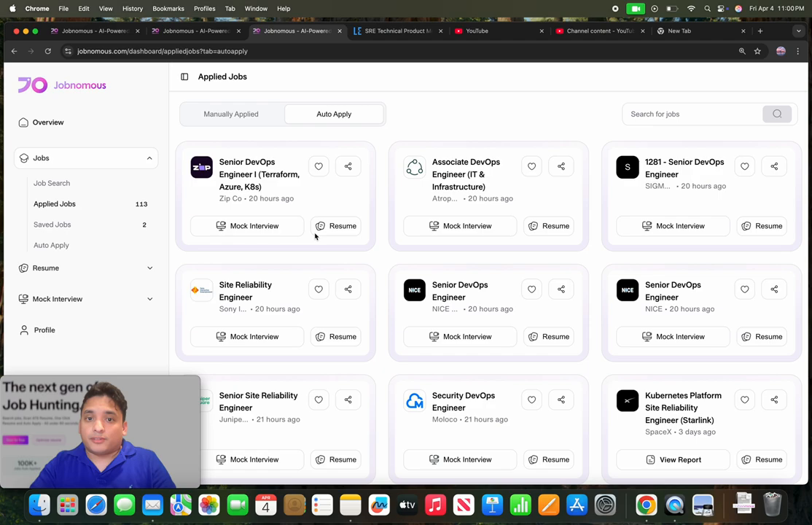This screenshot has height=525, width=812.
Task: Share the Associate DevOps Engineer job
Action: click(561, 166)
